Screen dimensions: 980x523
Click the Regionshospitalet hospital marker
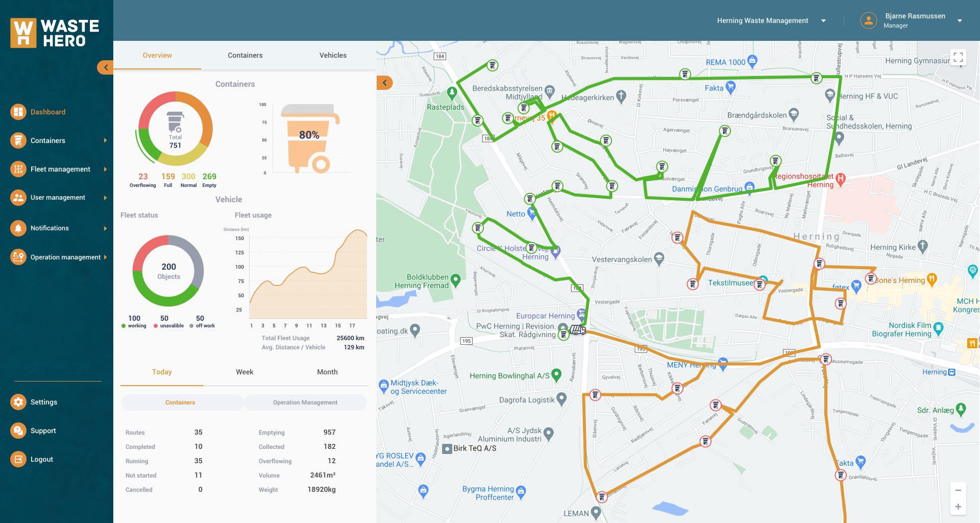coord(841,178)
